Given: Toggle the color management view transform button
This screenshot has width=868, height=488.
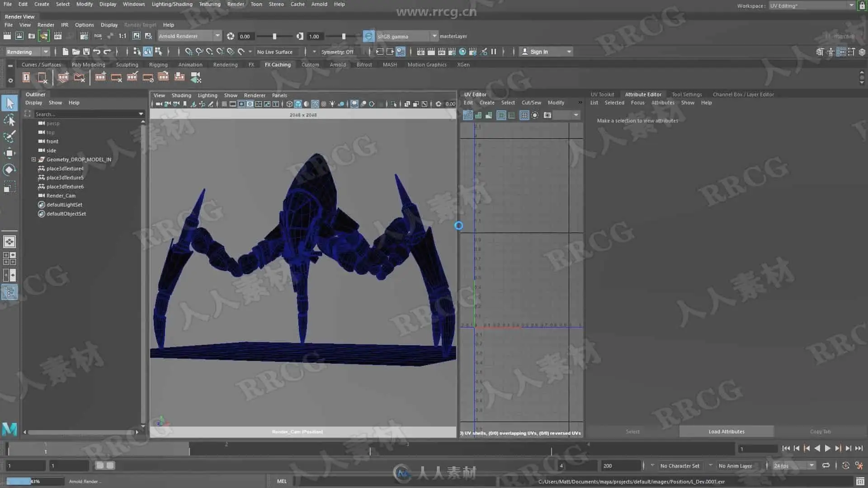Looking at the screenshot, I should [x=368, y=36].
